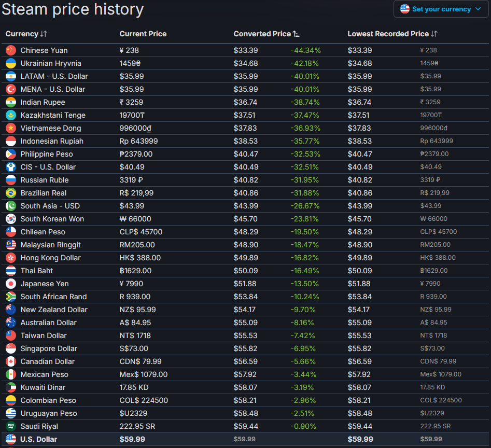491x448 pixels.
Task: Select the Russian Ruble currency name
Action: [x=45, y=180]
